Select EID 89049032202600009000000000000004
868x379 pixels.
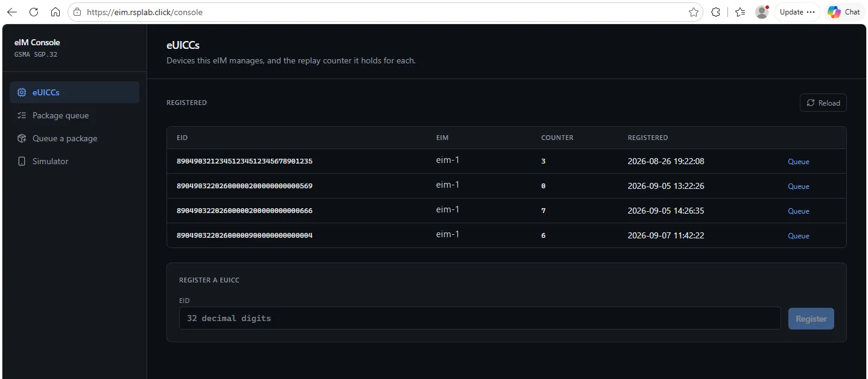(x=244, y=235)
